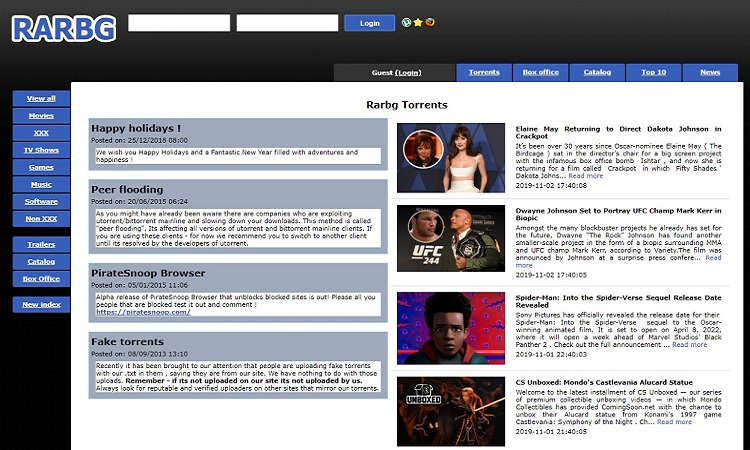Viewport: 750px width, 450px height.
Task: Choose TV Shows in the sidebar
Action: click(41, 150)
